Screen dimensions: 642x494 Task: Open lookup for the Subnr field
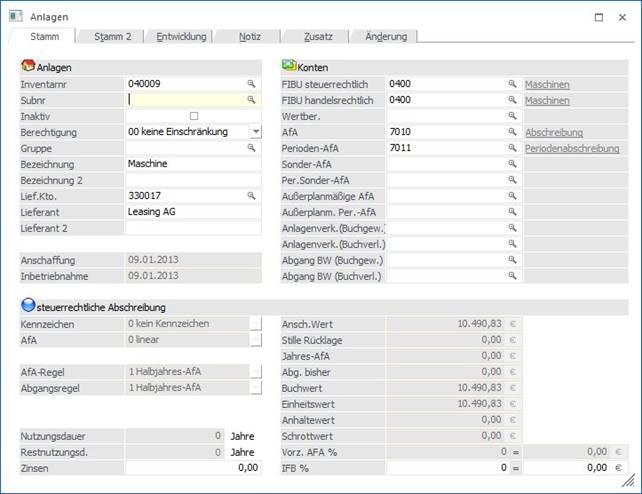(x=252, y=100)
